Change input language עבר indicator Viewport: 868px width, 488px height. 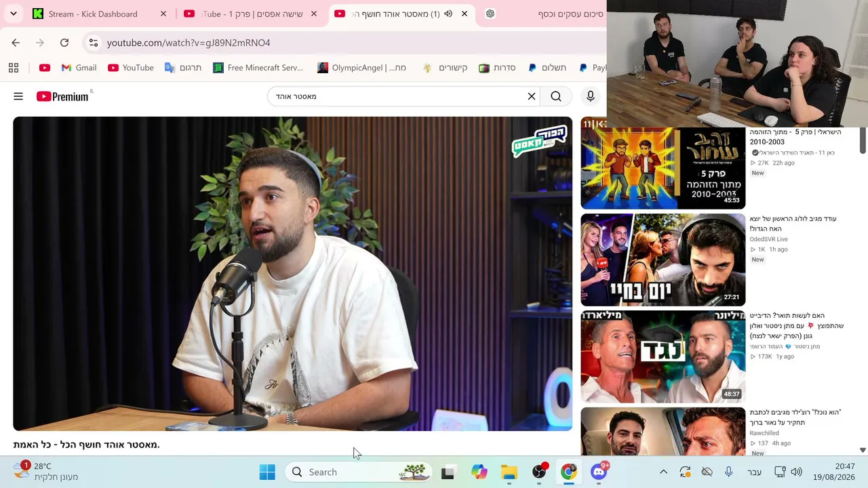click(x=754, y=472)
